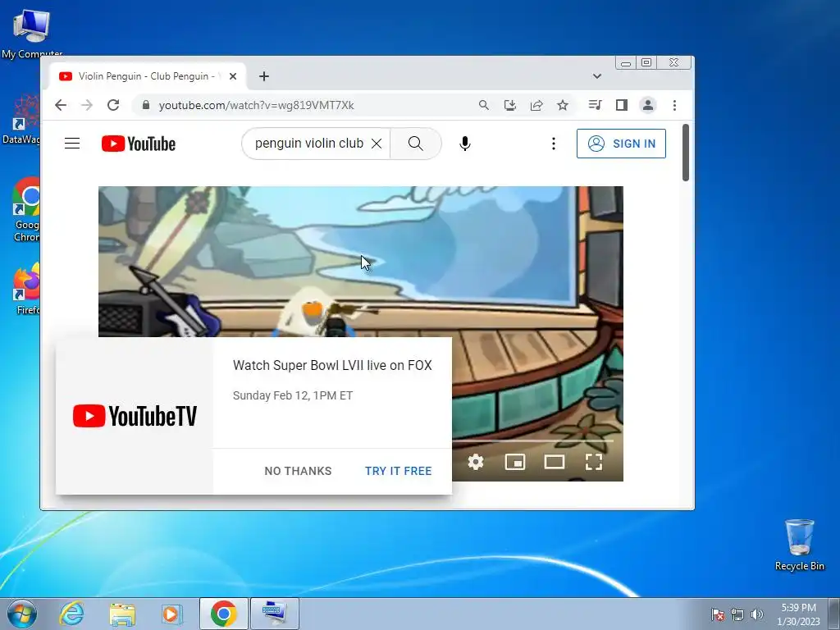Click the address bar URL
Image resolution: width=840 pixels, height=630 pixels.
point(256,105)
